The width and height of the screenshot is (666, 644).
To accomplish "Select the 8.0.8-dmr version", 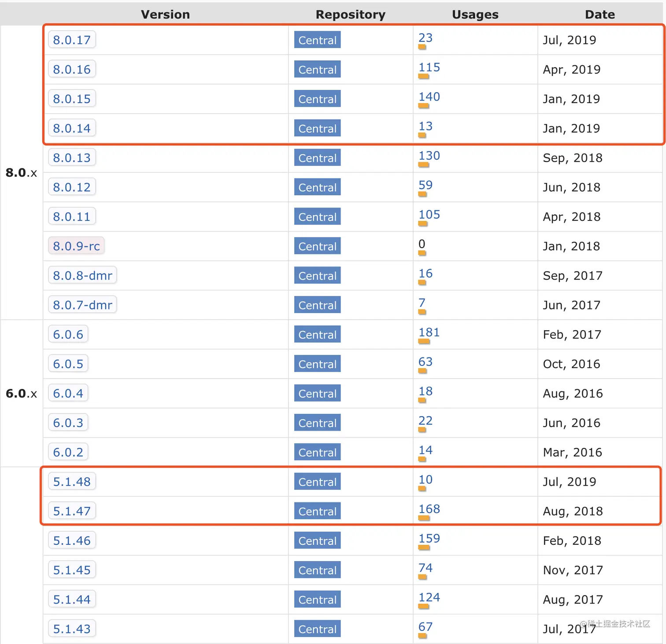I will click(82, 275).
